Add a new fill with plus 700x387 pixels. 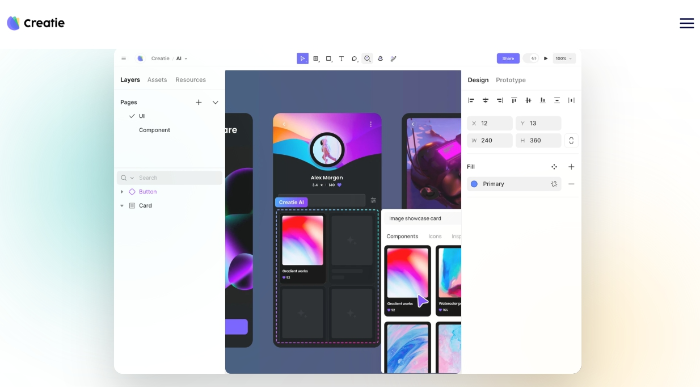[x=571, y=166]
